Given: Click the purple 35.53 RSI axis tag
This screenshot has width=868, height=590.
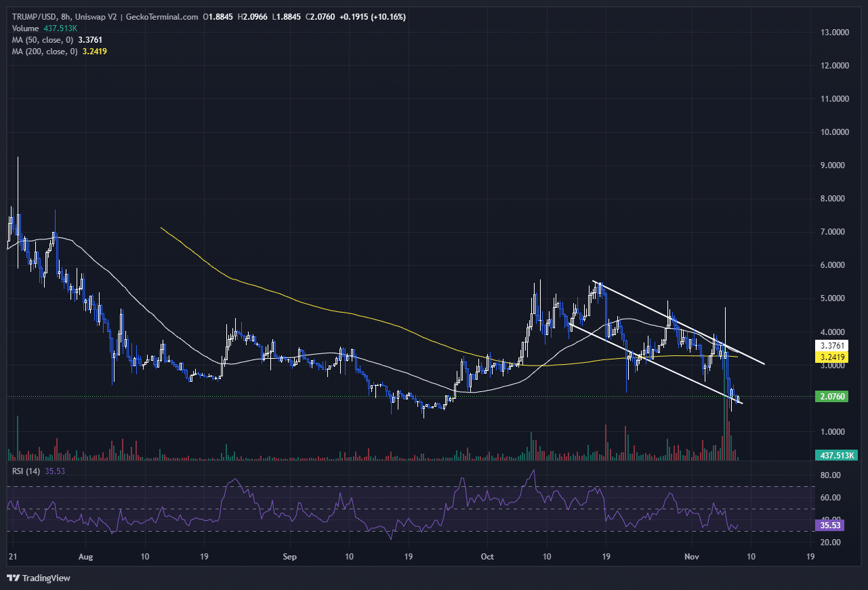Looking at the screenshot, I should [829, 525].
